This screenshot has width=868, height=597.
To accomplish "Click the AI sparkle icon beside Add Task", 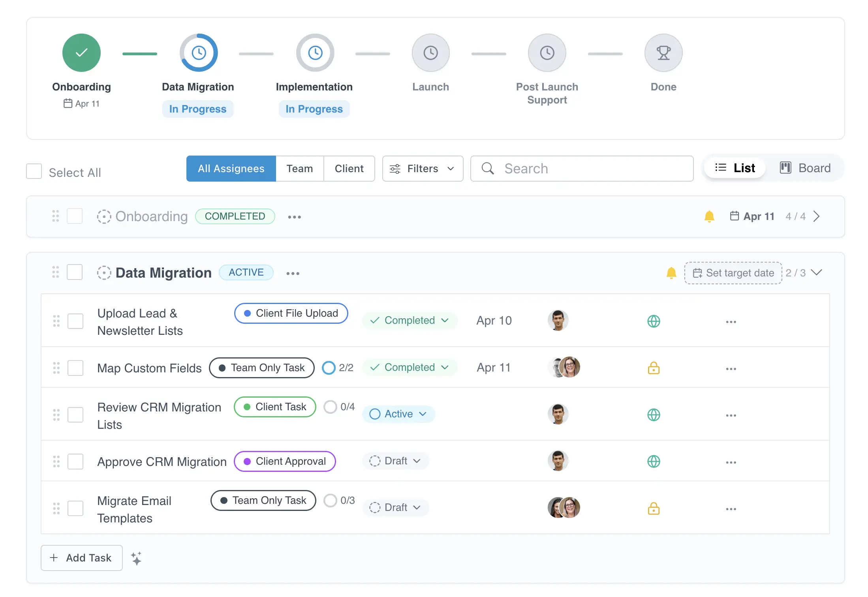I will (x=136, y=558).
